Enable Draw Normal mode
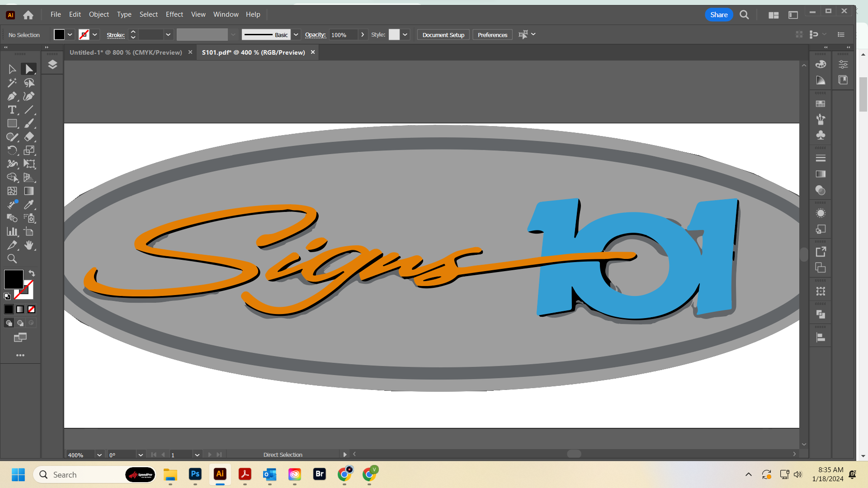This screenshot has height=488, width=868. 9,323
